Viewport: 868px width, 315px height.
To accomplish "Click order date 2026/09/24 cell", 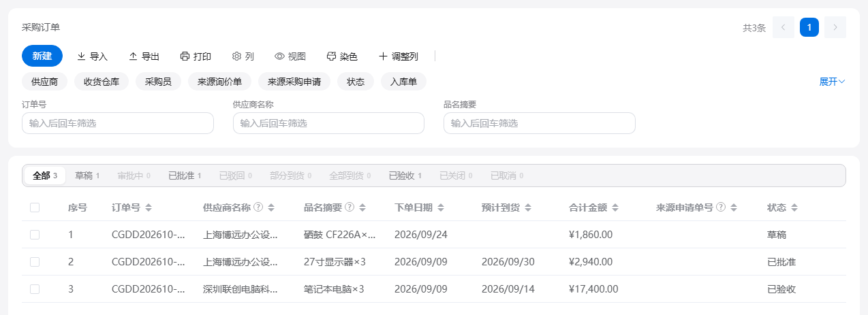I will point(421,235).
